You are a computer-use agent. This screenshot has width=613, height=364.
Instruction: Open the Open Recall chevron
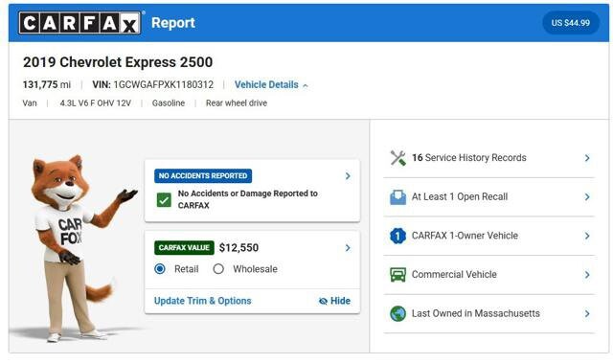tap(587, 197)
